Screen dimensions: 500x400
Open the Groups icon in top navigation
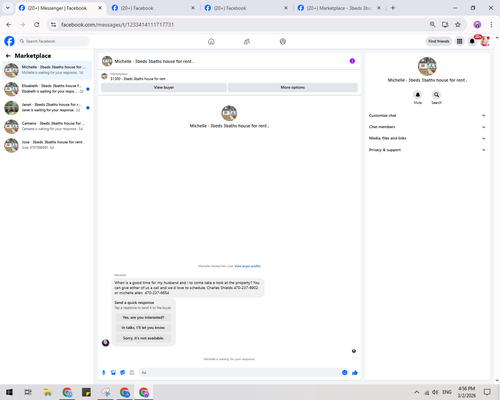283,41
